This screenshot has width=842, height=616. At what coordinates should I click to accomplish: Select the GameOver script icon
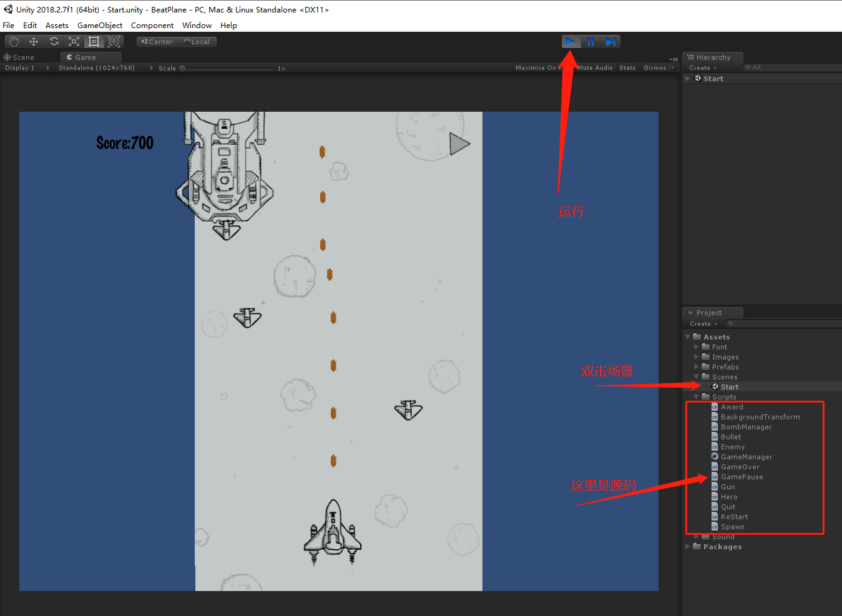click(715, 467)
